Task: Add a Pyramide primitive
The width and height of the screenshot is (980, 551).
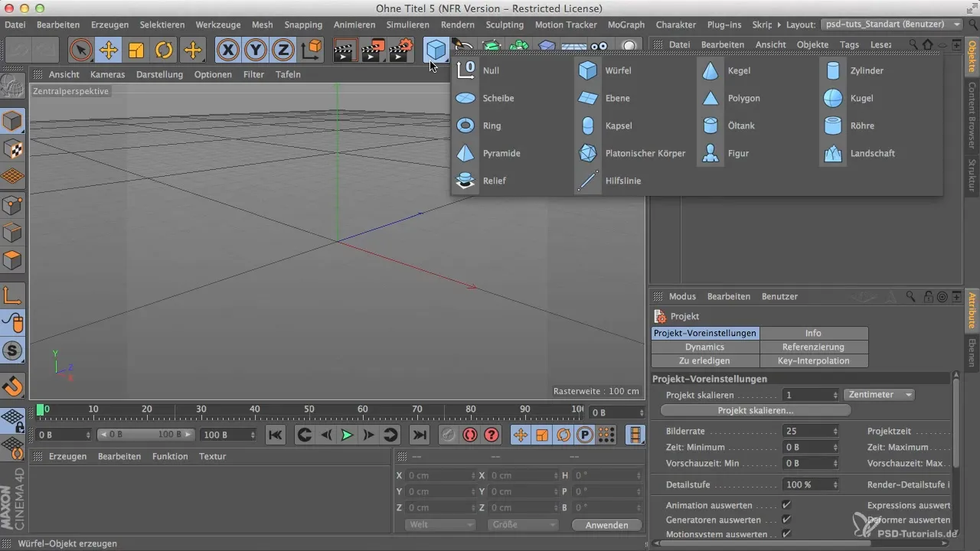Action: (488, 153)
